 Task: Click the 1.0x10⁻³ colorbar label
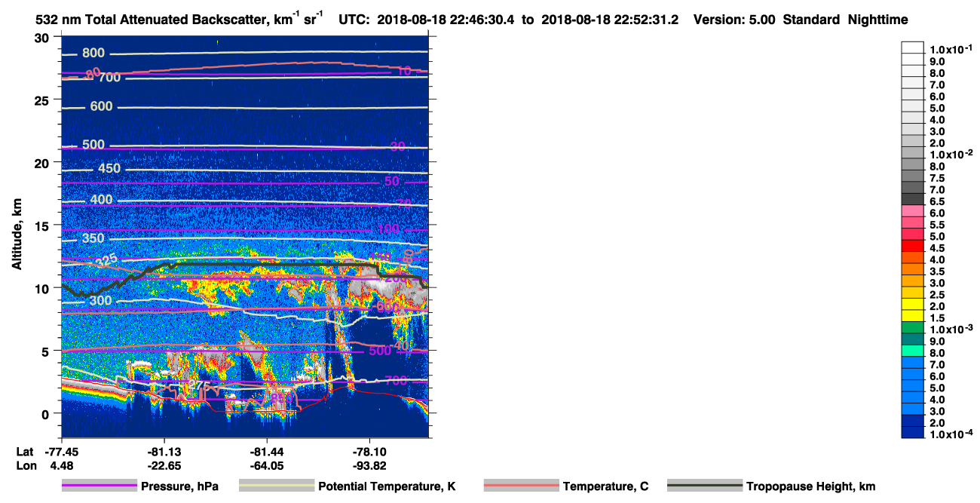950,330
